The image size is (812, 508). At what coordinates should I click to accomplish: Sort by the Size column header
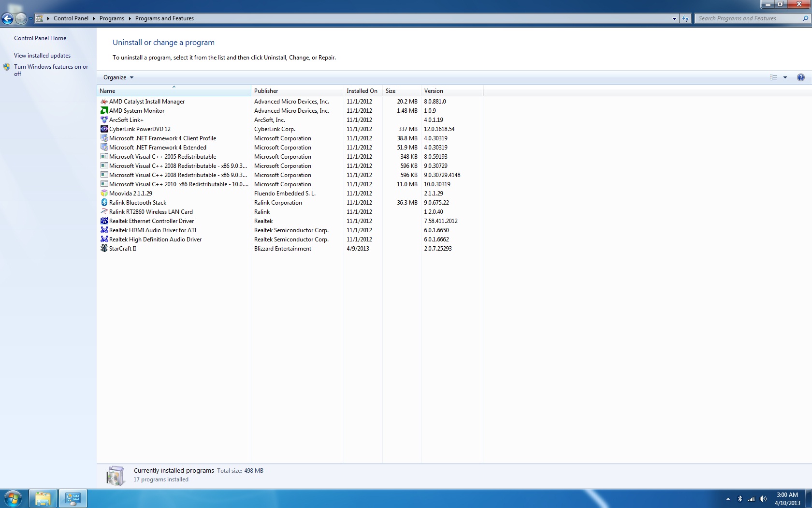coord(402,91)
